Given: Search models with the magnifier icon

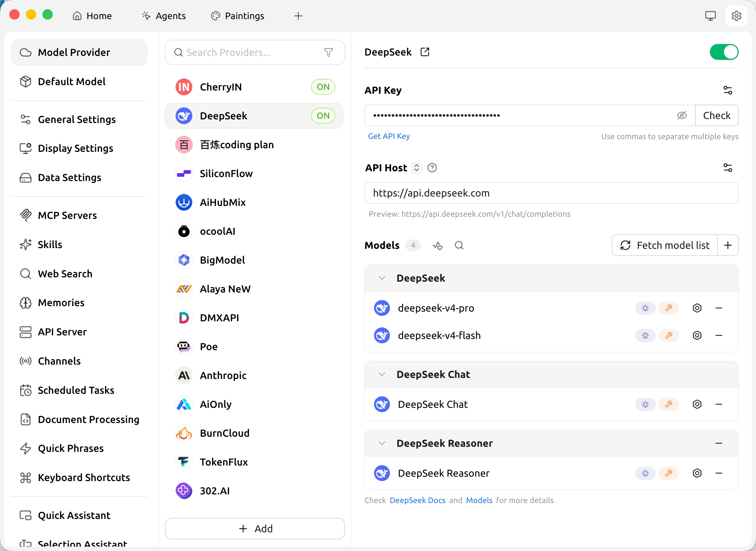Looking at the screenshot, I should 459,246.
